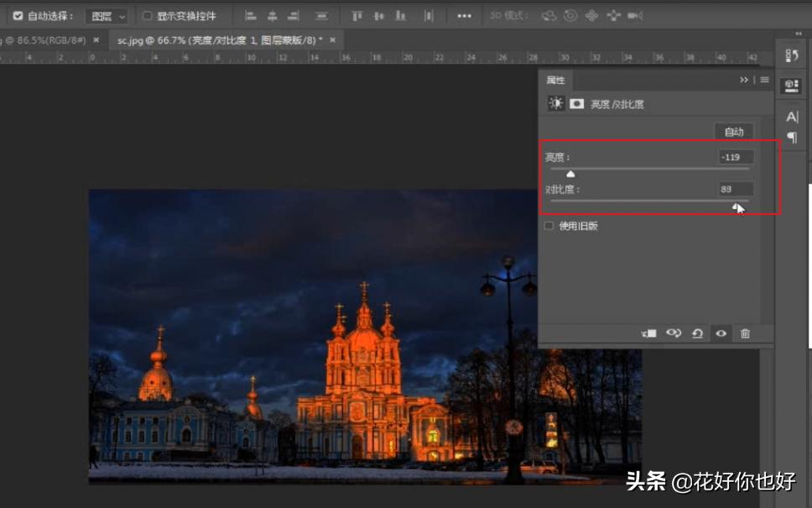812x508 pixels.
Task: Collapse the Properties panel with double arrows
Action: (x=743, y=80)
